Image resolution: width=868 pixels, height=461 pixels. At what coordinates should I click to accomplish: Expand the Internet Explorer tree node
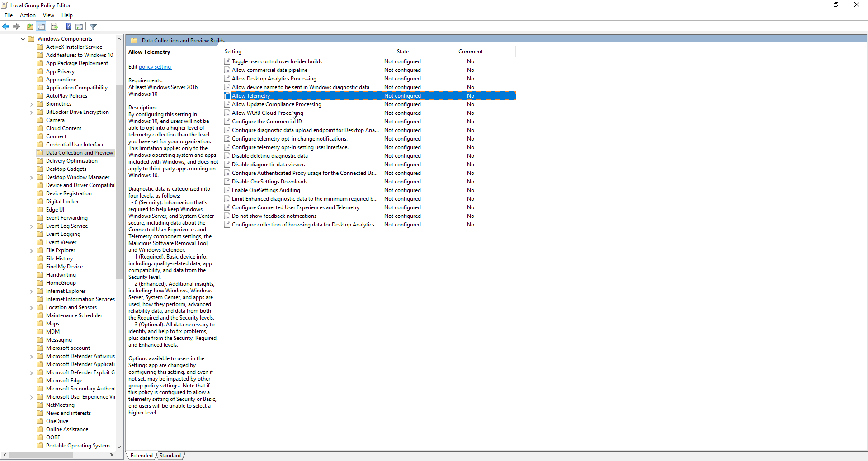tap(31, 291)
